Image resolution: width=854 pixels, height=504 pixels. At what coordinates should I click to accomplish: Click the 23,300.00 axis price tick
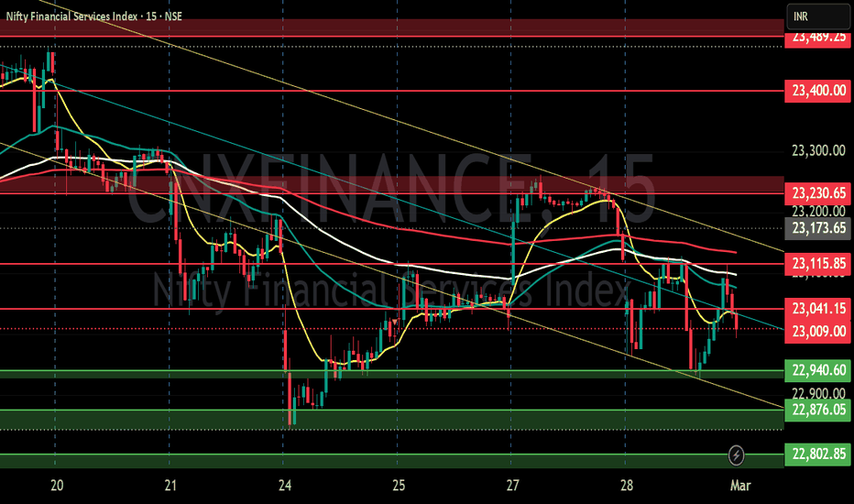point(818,151)
